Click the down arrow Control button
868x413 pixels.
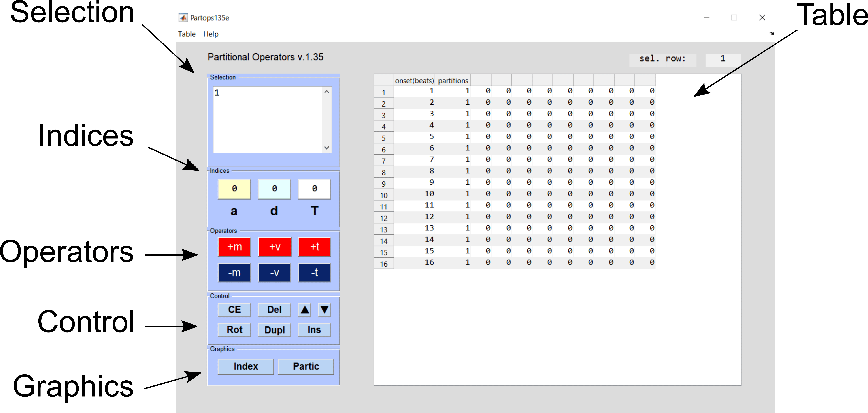tap(325, 310)
